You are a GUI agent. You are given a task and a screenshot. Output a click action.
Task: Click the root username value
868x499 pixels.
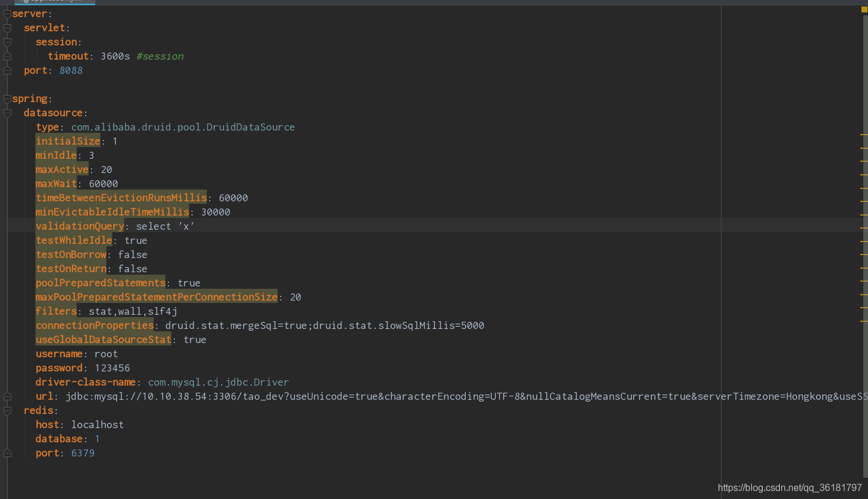[x=106, y=354]
